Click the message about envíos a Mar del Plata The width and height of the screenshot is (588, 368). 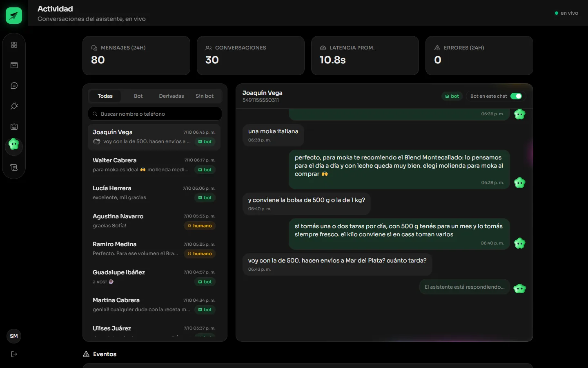(x=337, y=264)
